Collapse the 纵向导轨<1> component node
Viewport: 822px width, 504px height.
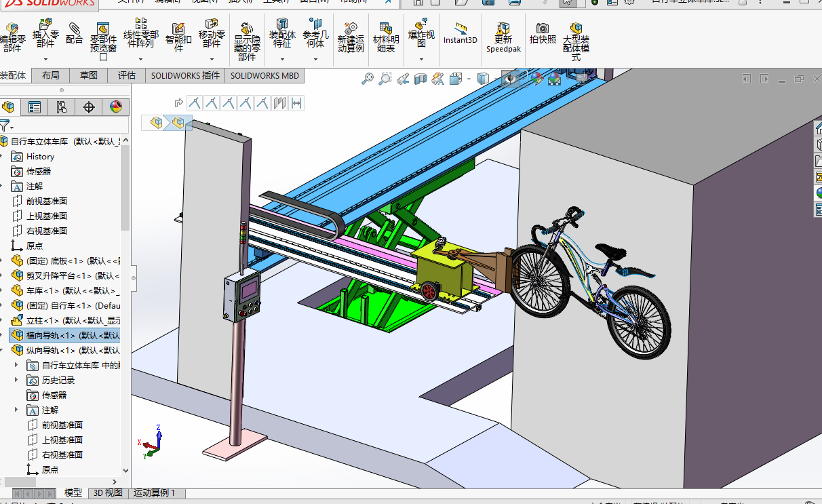pyautogui.click(x=2, y=351)
